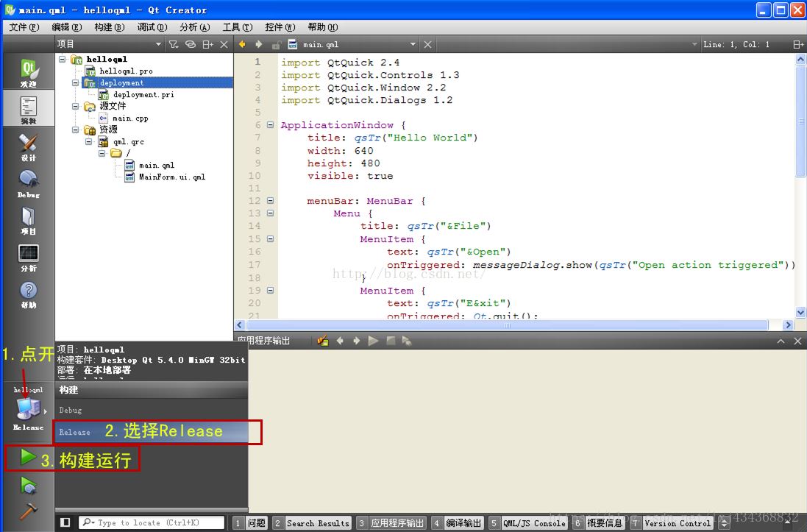Clear the application output pane

click(x=323, y=341)
